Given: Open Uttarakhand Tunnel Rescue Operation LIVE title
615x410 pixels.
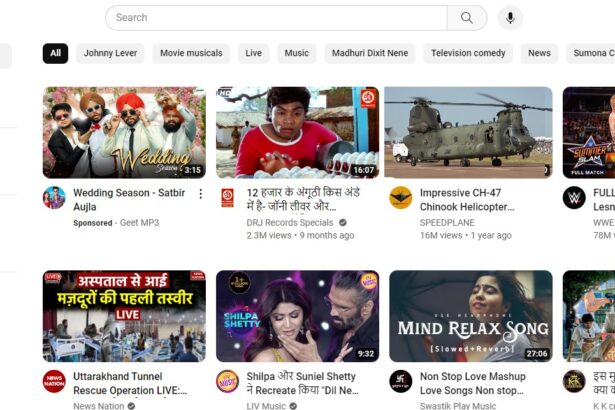Looking at the screenshot, I should click(x=130, y=383).
